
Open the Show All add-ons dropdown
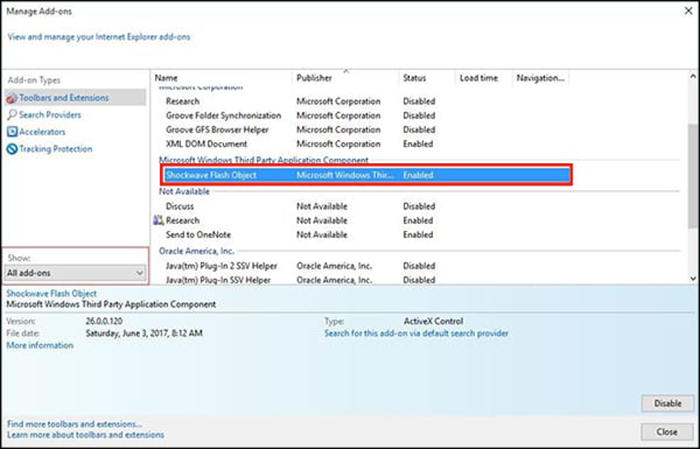point(75,273)
